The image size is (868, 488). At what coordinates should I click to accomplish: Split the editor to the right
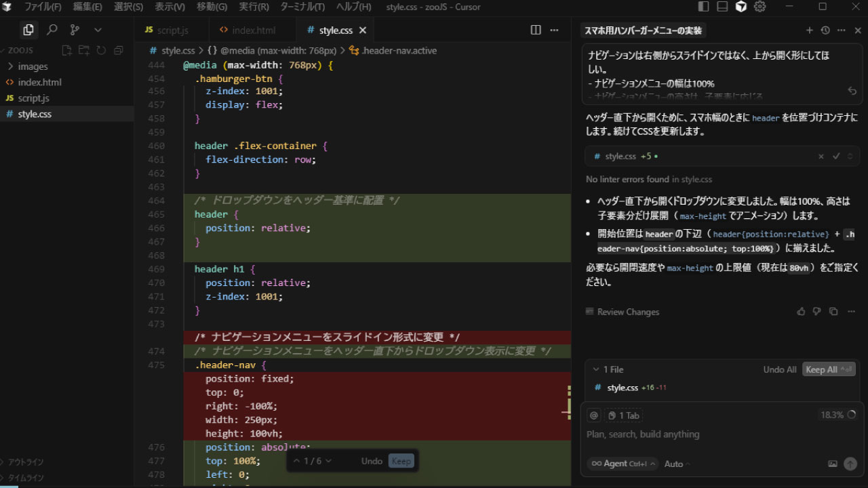pos(536,30)
